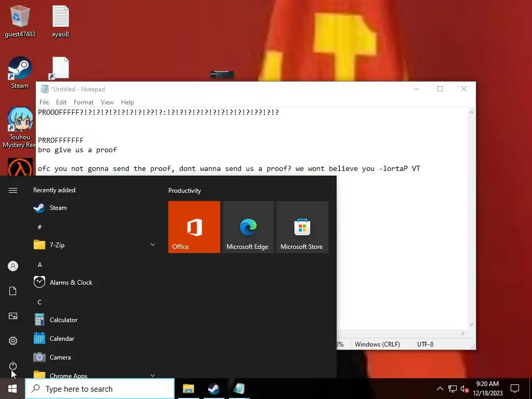The image size is (532, 399).
Task: Switch to Notepad in the taskbar
Action: (x=239, y=389)
